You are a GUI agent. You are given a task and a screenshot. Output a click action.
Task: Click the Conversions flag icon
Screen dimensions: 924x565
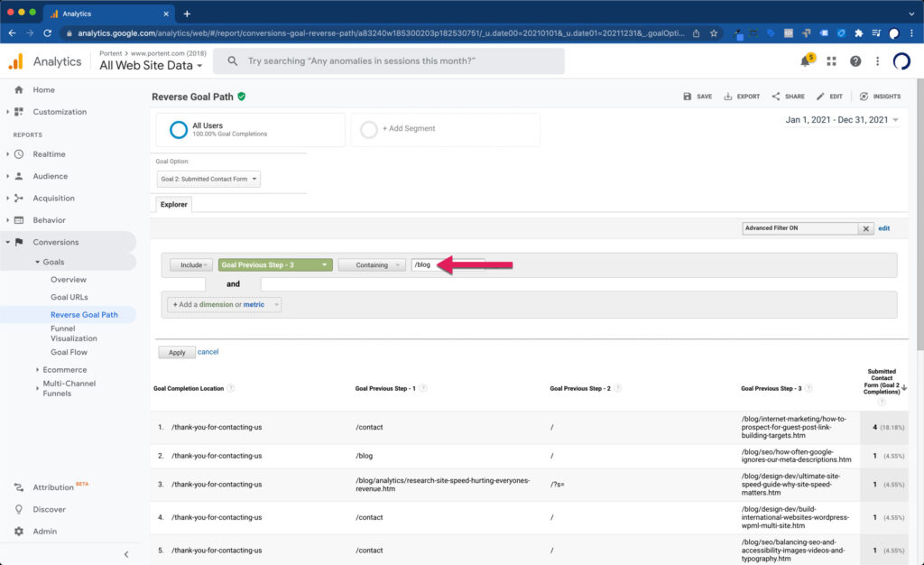click(x=19, y=242)
